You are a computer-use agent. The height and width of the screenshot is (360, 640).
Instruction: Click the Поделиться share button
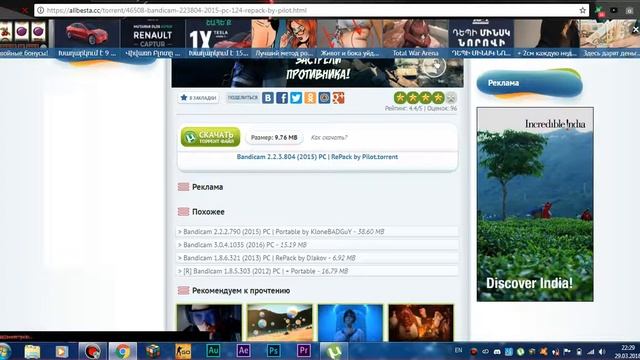[x=243, y=98]
